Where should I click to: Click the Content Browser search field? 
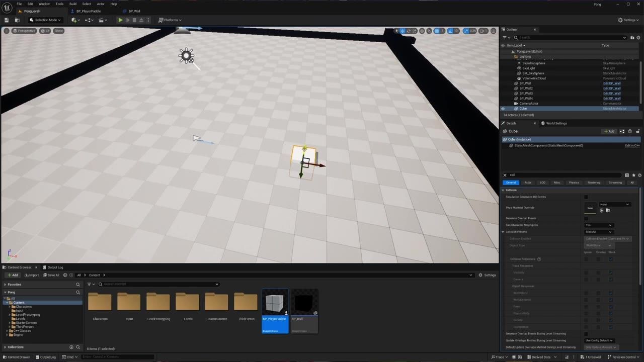coord(158,284)
